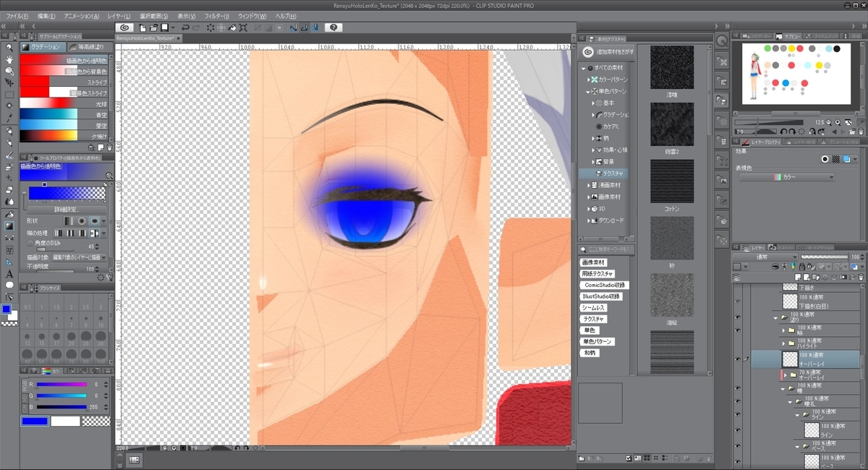
Task: Select the Hand (move view) tool
Action: [9, 59]
